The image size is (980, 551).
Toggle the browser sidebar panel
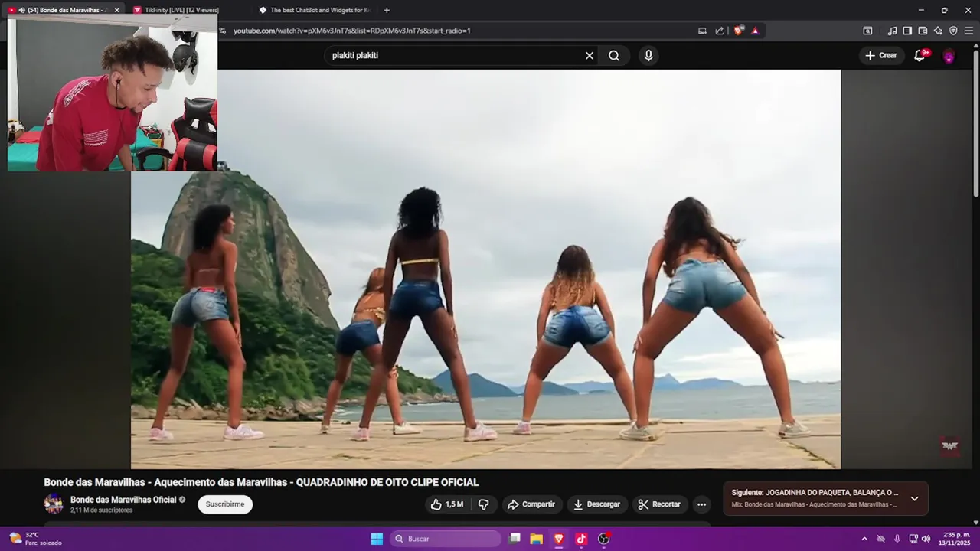[x=907, y=31]
